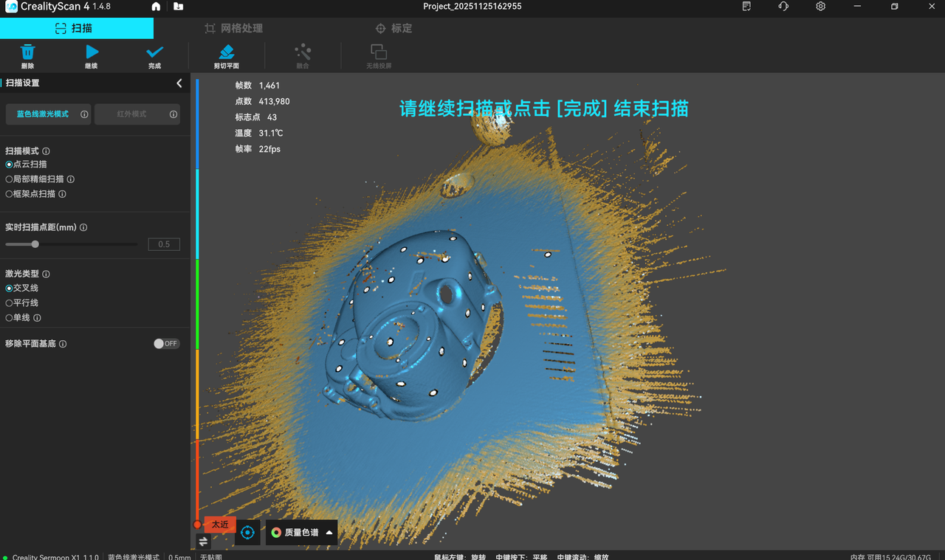Click the recenter target view icon
Image resolution: width=945 pixels, height=560 pixels.
(247, 532)
